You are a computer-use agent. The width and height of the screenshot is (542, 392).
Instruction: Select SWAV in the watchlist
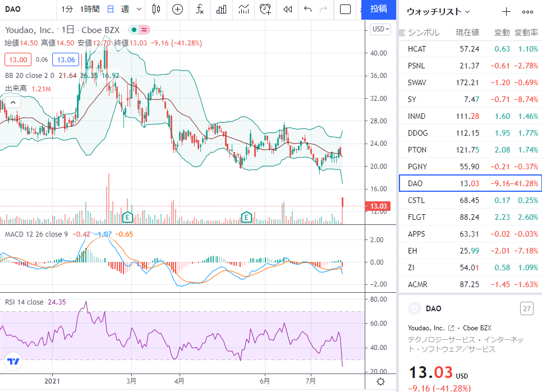click(470, 82)
